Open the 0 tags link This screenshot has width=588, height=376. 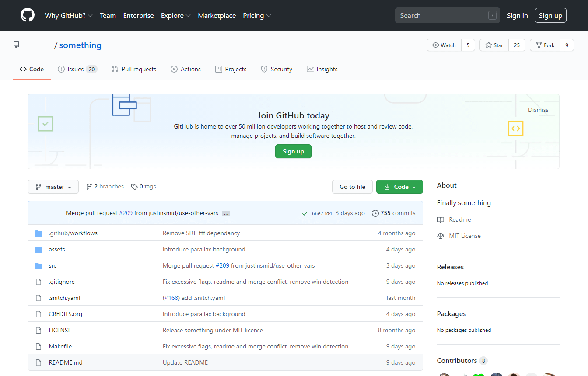coord(143,186)
